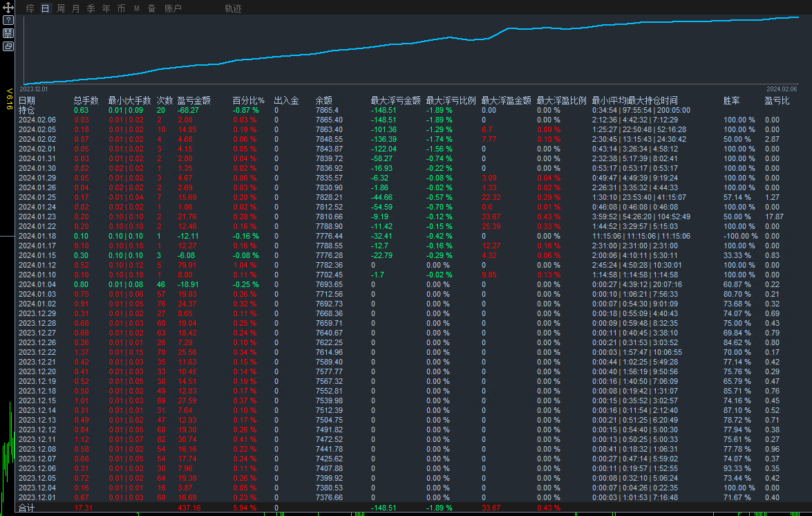Viewport: 812px width, 516px height.
Task: Click the M tab
Action: [x=136, y=9]
